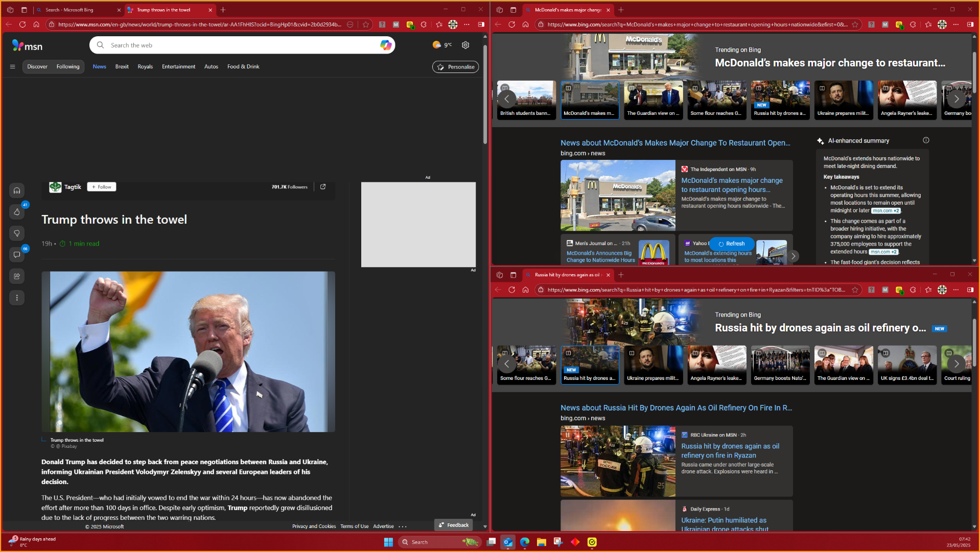Click the share icon in article sidebar

tap(17, 276)
